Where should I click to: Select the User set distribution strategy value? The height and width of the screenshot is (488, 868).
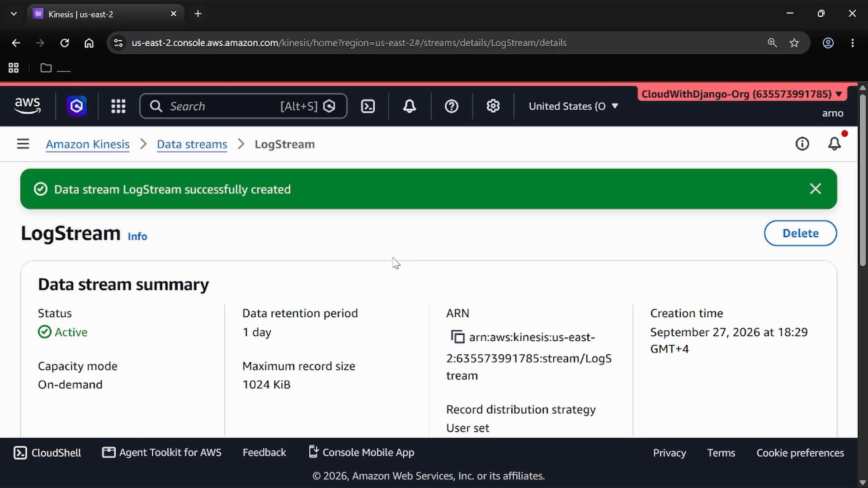coord(467,428)
